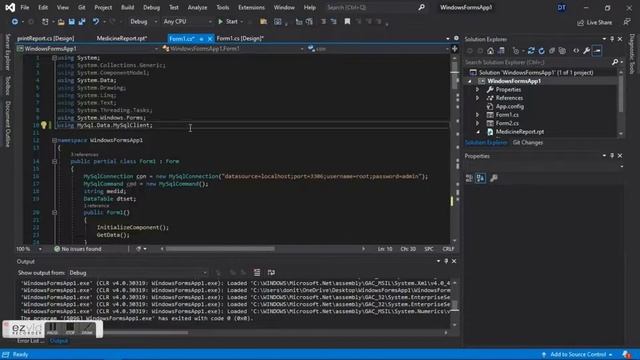This screenshot has height=360, width=640.
Task: Click Clear All icon in Output panel
Action: (257, 272)
